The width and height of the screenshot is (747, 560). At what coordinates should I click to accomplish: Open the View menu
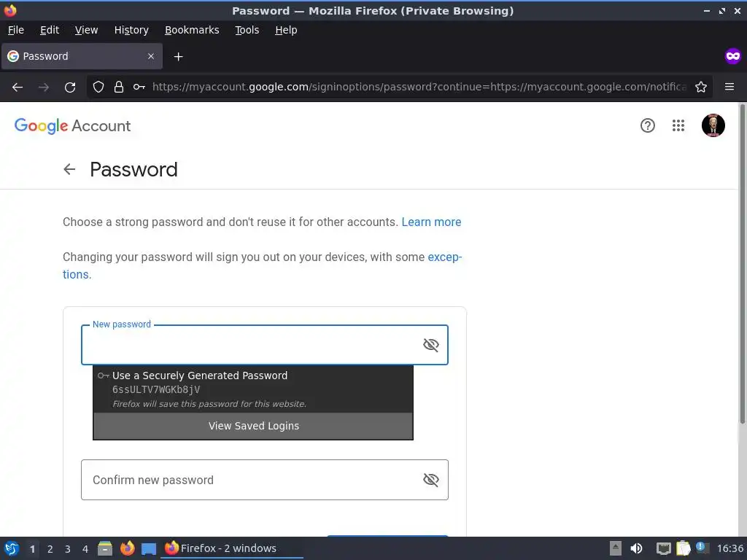tap(86, 30)
